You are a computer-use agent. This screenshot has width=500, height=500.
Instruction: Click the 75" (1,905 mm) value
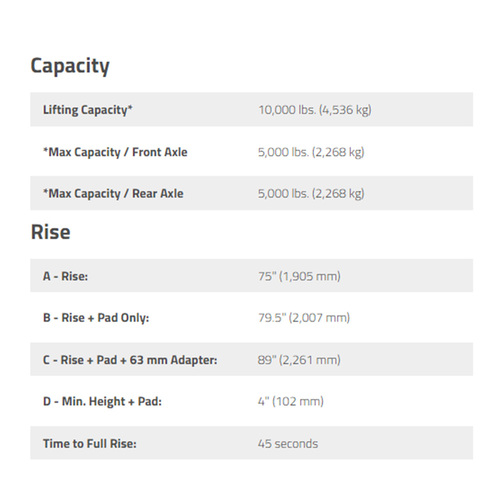coord(299,276)
